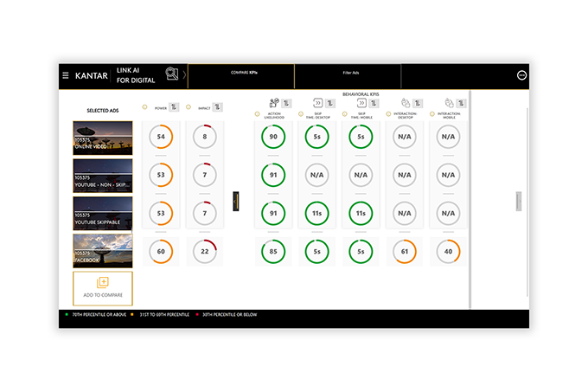588x392 pixels.
Task: Expand the right-side panel handle
Action: 519,200
